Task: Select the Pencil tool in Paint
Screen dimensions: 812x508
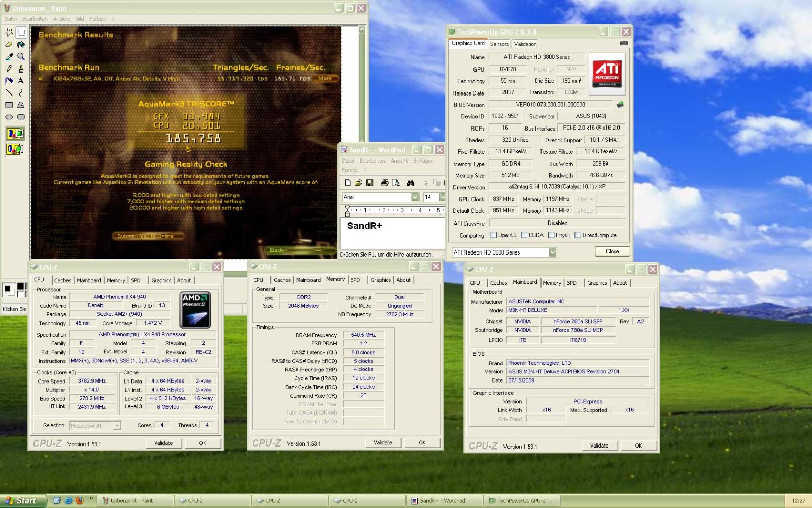Action: pos(9,69)
